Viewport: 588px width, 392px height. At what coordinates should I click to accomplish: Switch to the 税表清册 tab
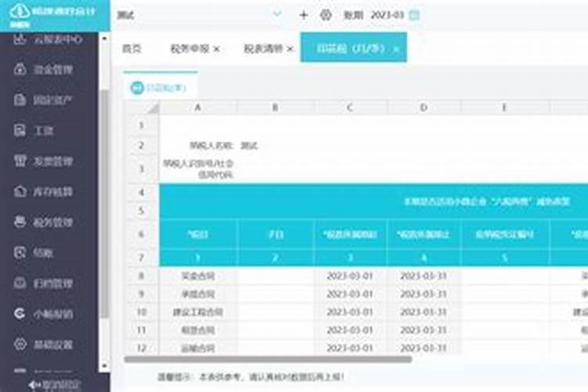pos(263,49)
